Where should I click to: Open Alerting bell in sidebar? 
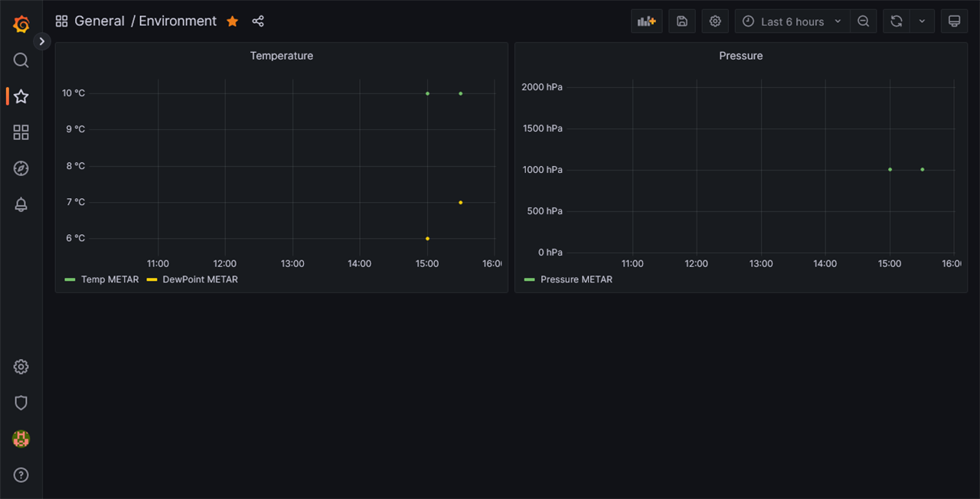(x=21, y=204)
